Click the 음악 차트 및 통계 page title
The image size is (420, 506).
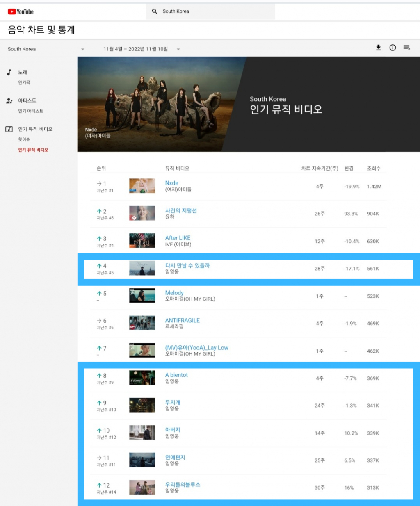[41, 30]
